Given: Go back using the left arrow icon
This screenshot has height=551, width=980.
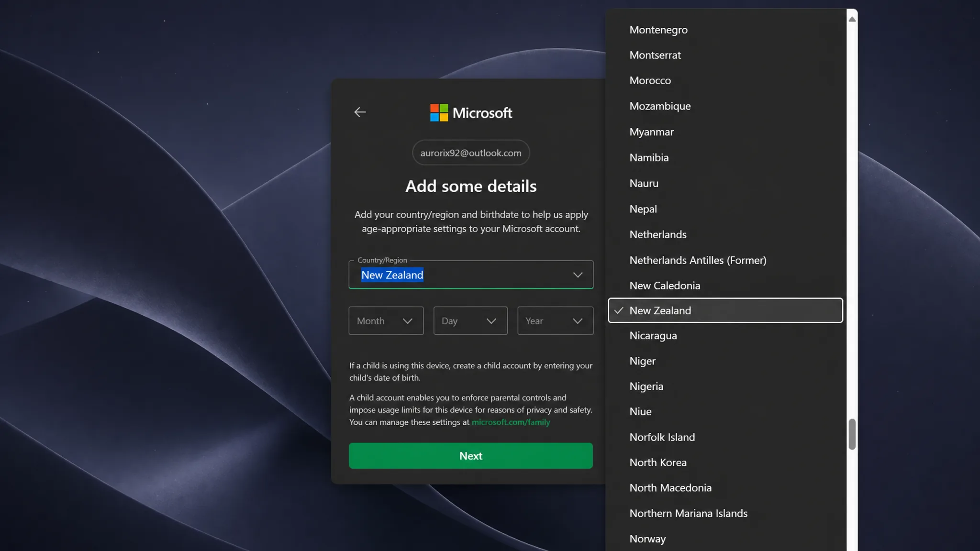Looking at the screenshot, I should (x=360, y=112).
